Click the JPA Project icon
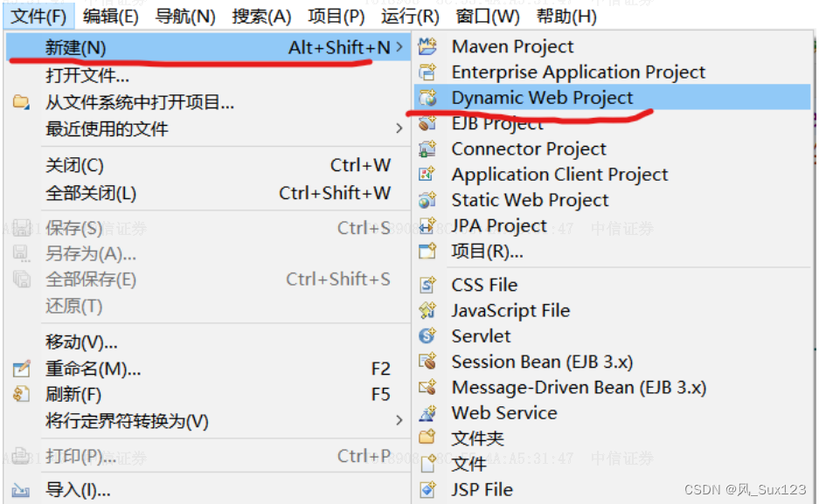 [427, 225]
